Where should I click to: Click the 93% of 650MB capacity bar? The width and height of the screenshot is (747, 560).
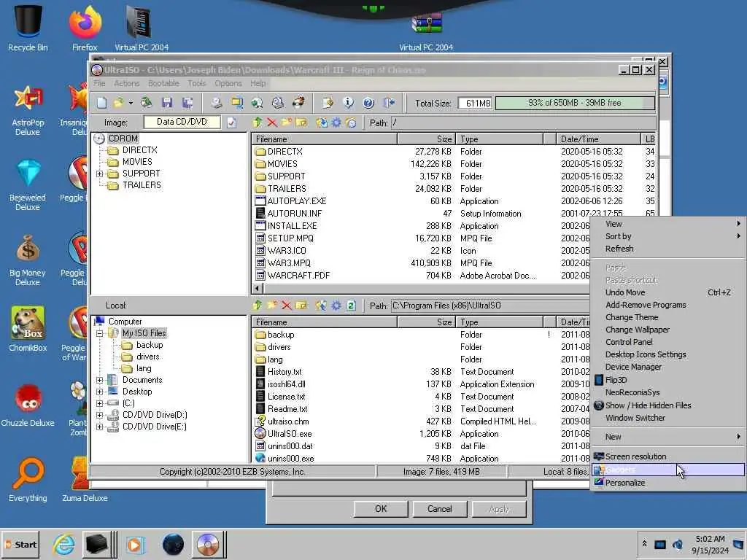(575, 103)
